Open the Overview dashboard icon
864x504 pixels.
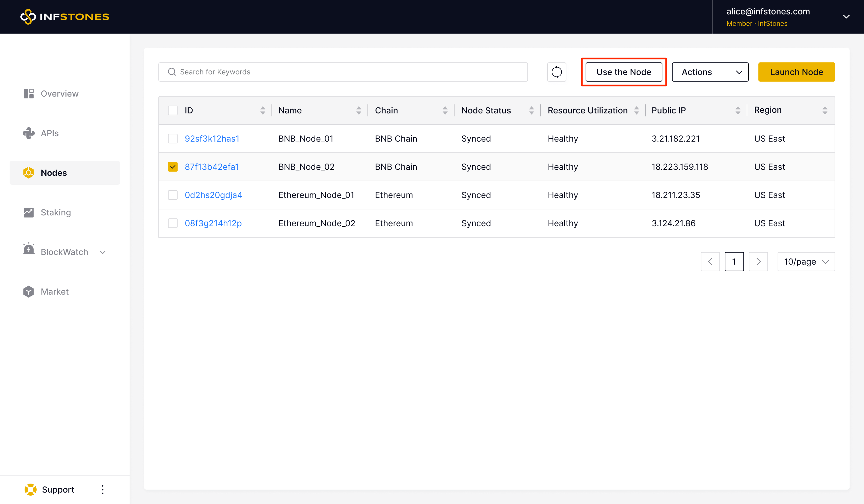pyautogui.click(x=29, y=94)
